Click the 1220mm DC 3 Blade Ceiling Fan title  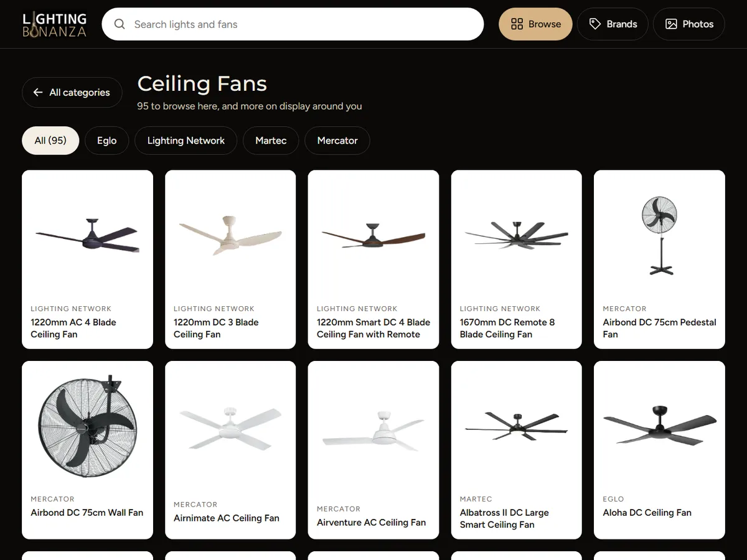(x=216, y=329)
